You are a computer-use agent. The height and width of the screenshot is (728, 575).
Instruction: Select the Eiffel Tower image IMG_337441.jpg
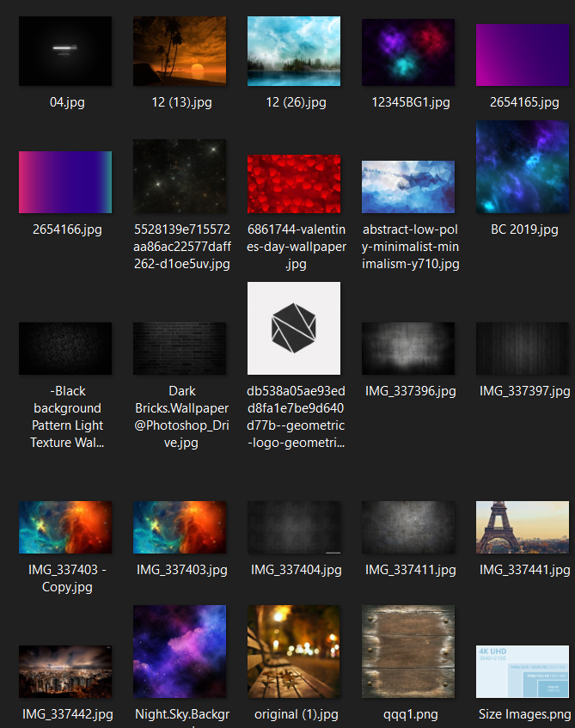point(523,527)
